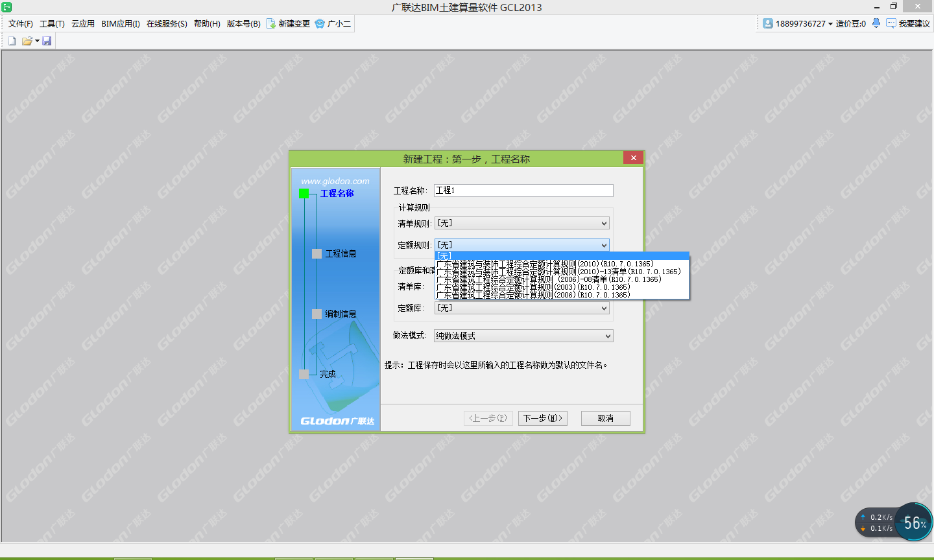The image size is (934, 560).
Task: Click the 工程名称 wizard step
Action: click(x=337, y=193)
